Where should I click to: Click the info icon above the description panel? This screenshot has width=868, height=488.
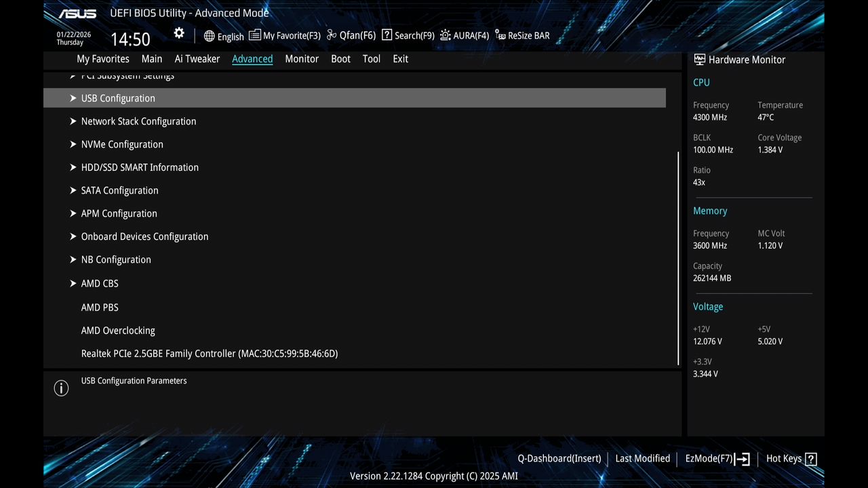(61, 388)
